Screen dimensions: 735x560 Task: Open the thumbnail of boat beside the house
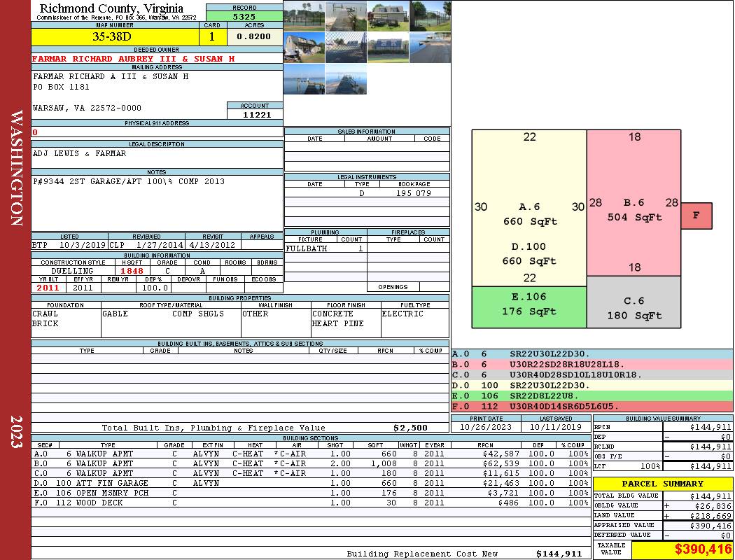click(304, 48)
